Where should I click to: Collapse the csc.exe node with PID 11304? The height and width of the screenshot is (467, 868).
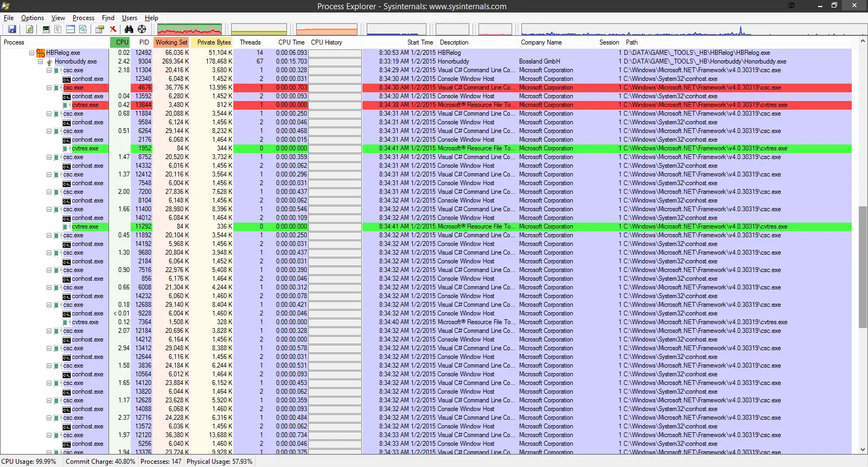pyautogui.click(x=49, y=70)
